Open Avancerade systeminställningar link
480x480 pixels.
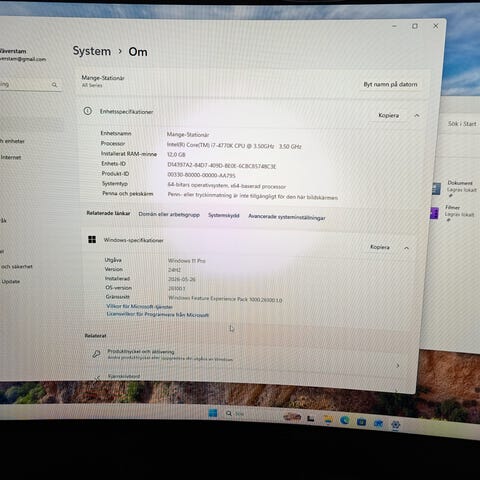(287, 217)
